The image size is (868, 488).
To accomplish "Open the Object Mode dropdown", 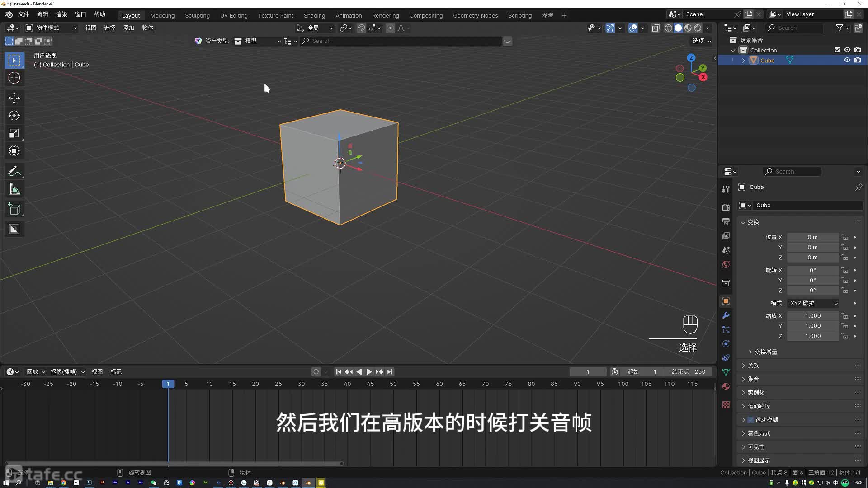I will click(51, 28).
